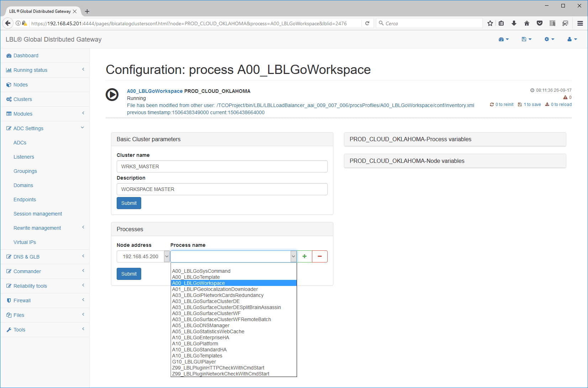Click the LBL Global Distributed Gateway brand title

pyautogui.click(x=54, y=39)
